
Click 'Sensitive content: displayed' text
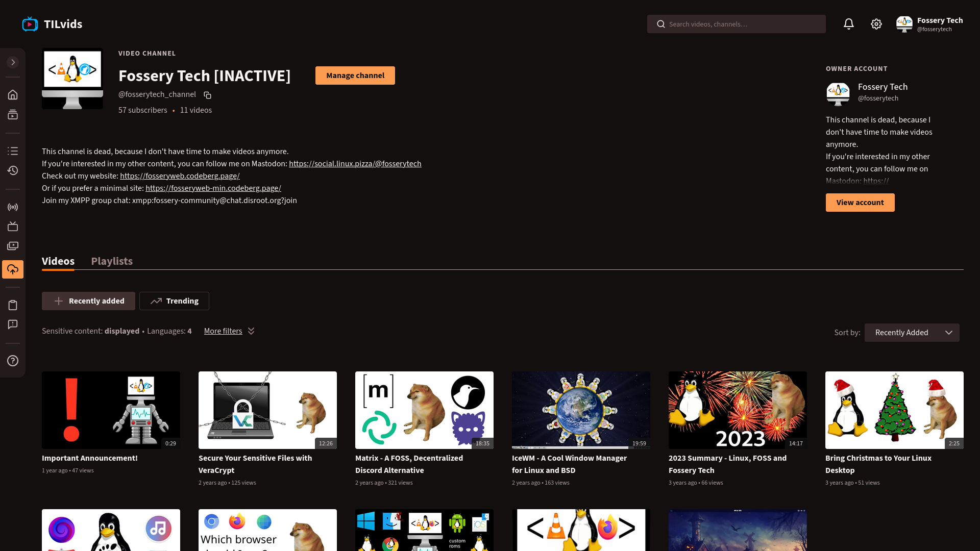(x=90, y=331)
